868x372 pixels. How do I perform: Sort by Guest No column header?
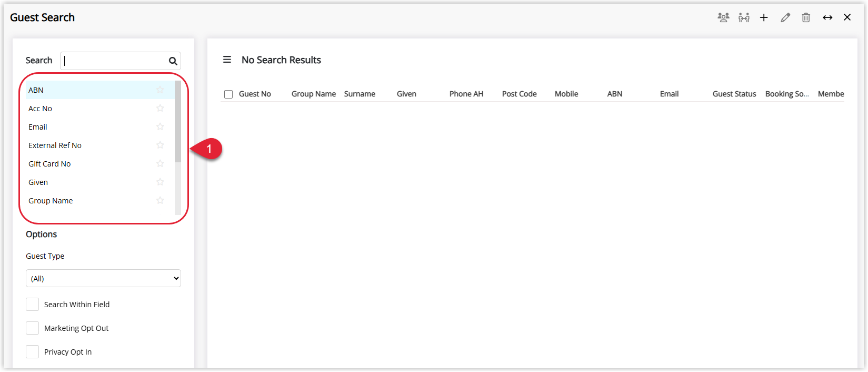(255, 94)
